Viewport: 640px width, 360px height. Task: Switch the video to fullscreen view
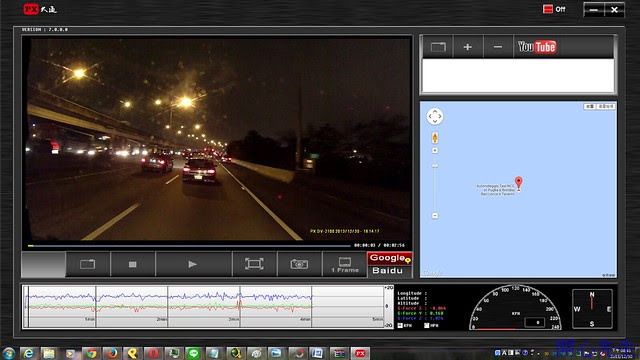click(254, 264)
